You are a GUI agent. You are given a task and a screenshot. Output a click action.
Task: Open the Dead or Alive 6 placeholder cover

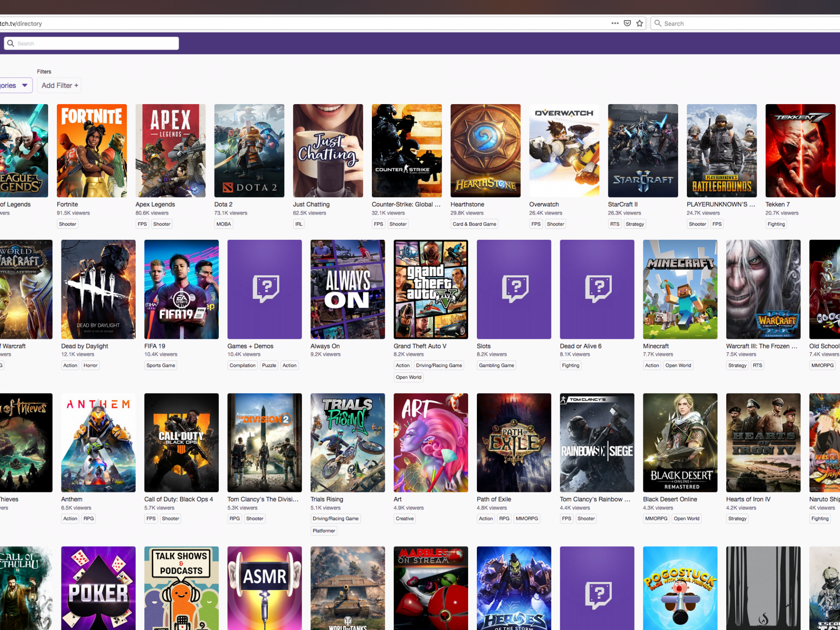[x=597, y=289]
